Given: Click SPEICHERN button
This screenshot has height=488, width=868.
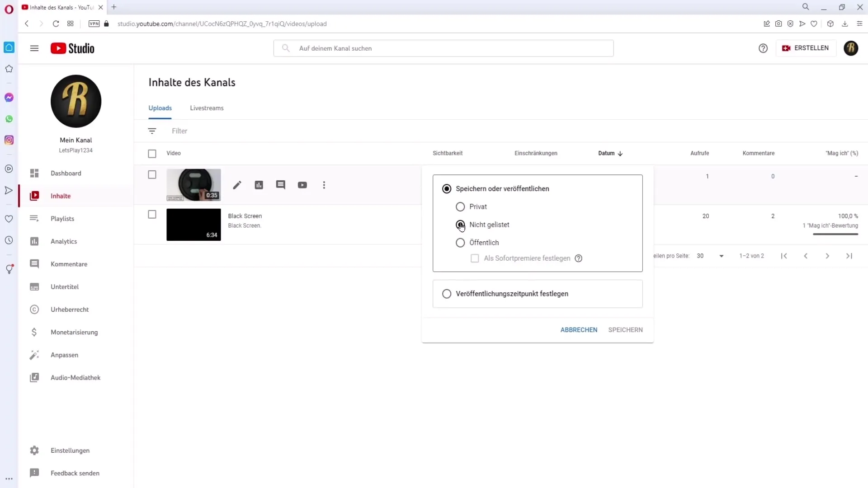Looking at the screenshot, I should point(625,329).
